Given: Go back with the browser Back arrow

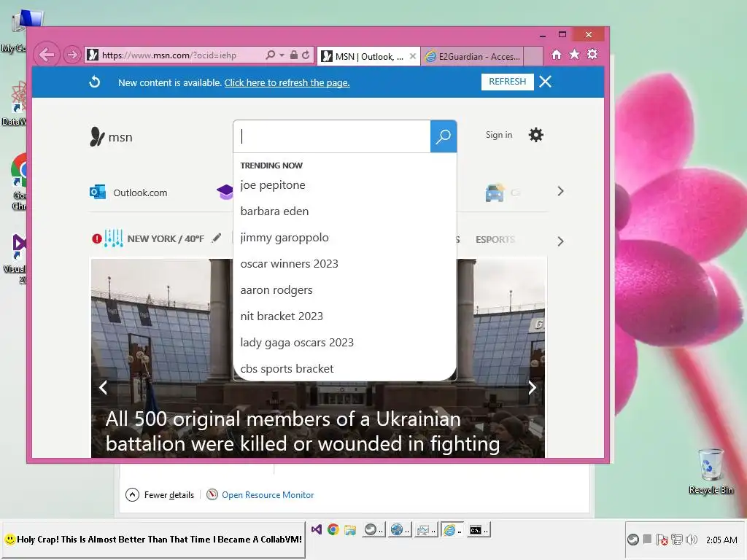Looking at the screenshot, I should (x=46, y=55).
